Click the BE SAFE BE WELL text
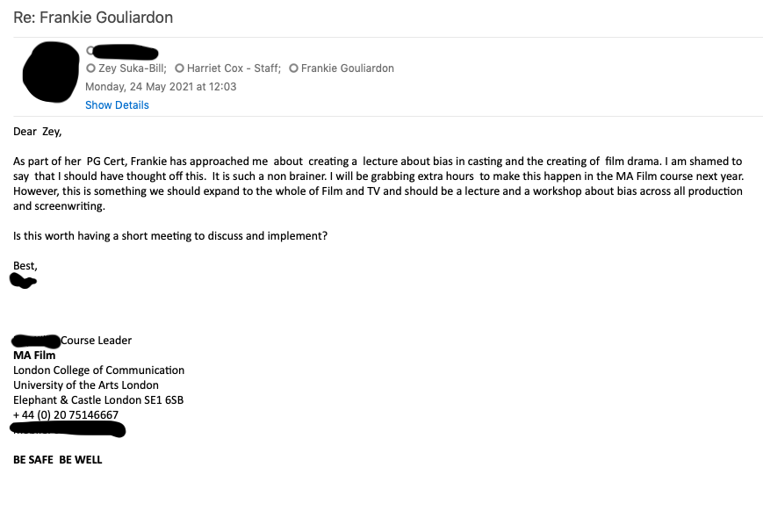Screen dimensions: 763x532 [x=57, y=459]
